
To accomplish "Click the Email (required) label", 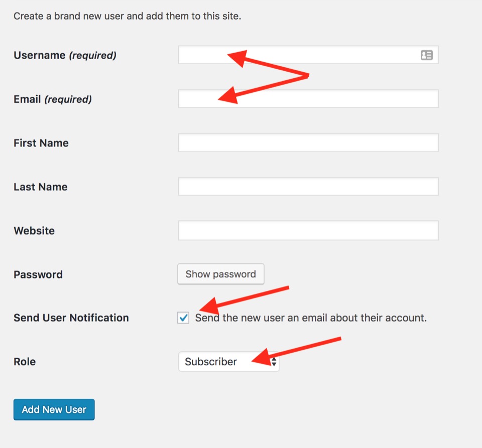I will pos(53,99).
